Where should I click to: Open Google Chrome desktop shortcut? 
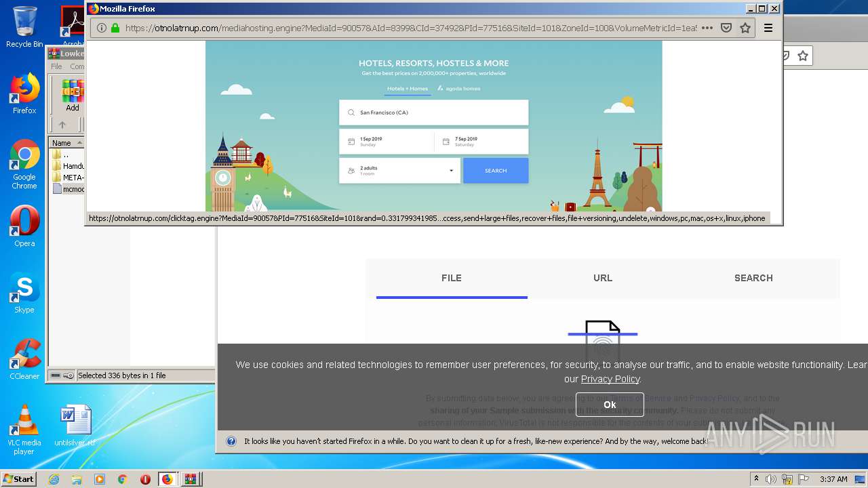(x=24, y=165)
